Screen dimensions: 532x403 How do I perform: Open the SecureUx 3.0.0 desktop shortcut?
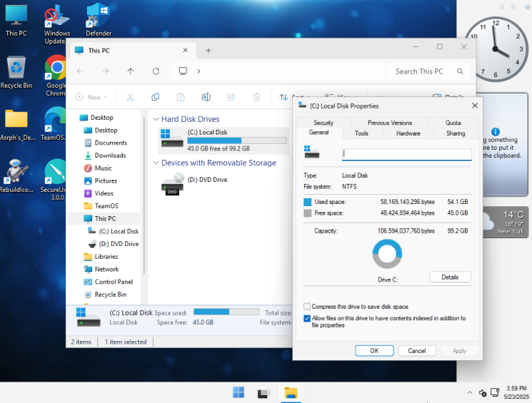(54, 180)
